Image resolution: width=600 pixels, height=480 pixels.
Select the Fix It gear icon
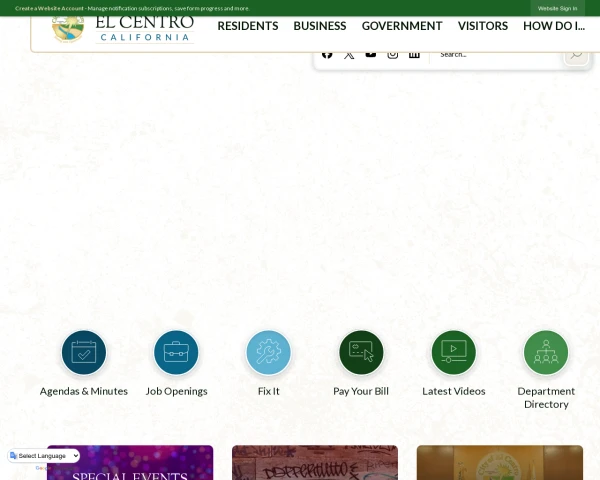tap(269, 352)
